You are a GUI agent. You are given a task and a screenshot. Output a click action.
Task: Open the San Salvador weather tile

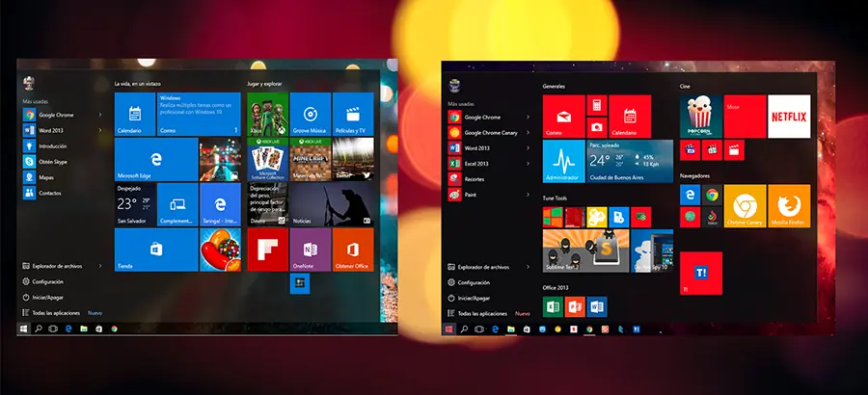point(134,204)
